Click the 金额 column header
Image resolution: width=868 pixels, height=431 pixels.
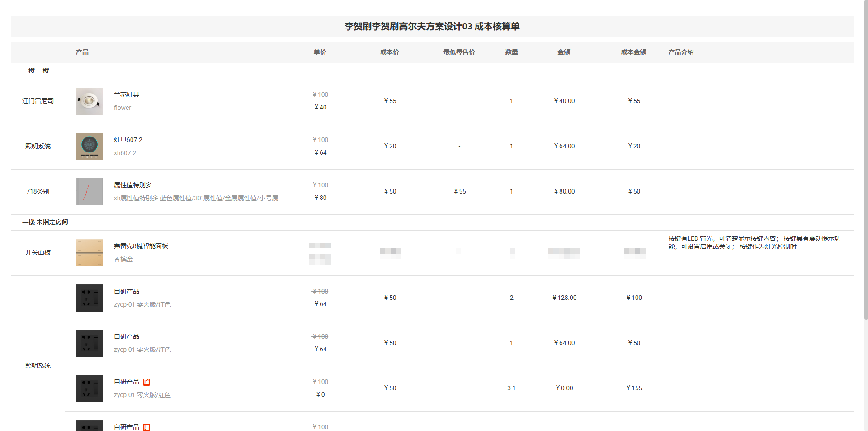point(564,52)
